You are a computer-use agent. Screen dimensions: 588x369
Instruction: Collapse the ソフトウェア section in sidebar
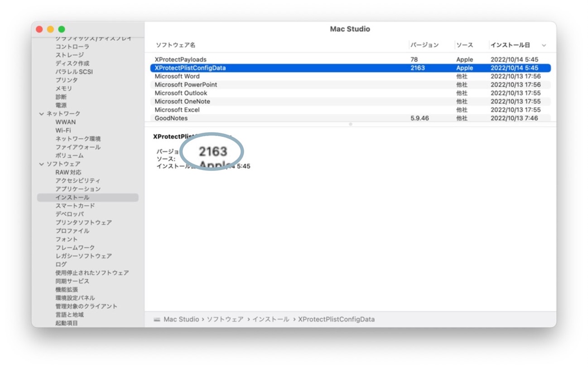click(x=42, y=164)
